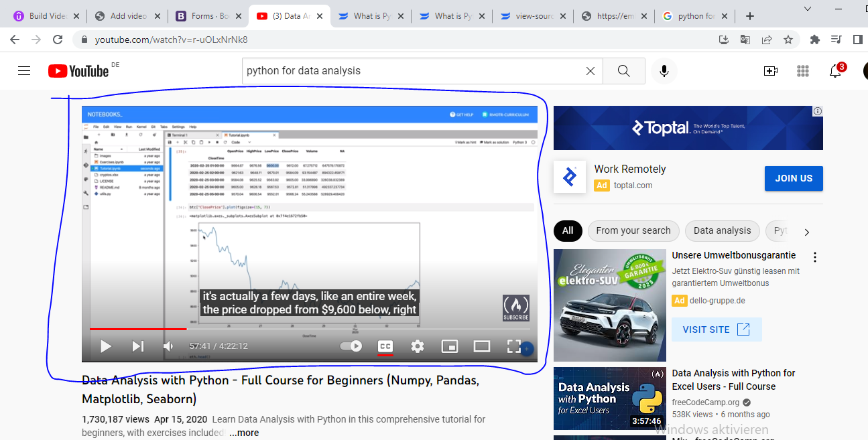Click the Create video camera icon
Viewport: 868px width, 440px height.
click(770, 71)
